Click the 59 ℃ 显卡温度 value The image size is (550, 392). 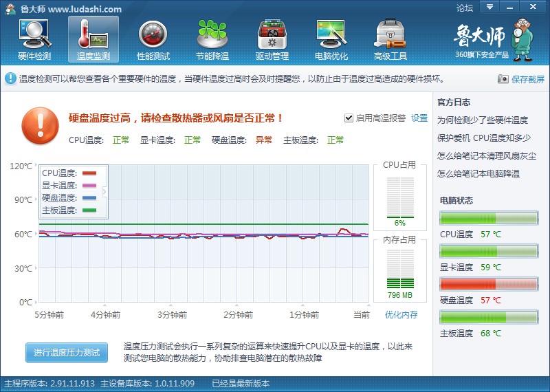tap(491, 267)
